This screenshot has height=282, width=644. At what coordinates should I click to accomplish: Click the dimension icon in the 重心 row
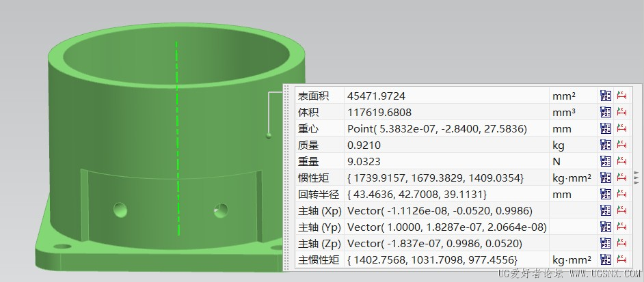622,129
